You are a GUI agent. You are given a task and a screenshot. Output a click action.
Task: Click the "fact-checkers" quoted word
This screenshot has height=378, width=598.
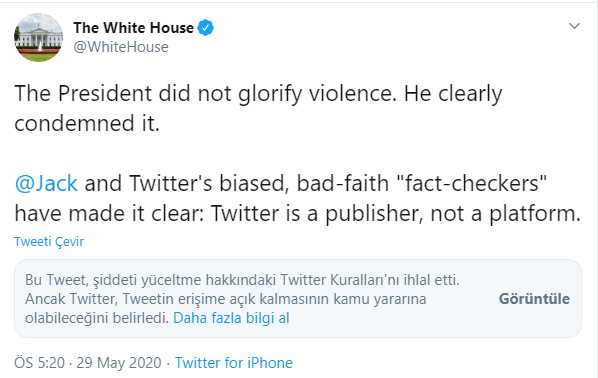pyautogui.click(x=472, y=183)
